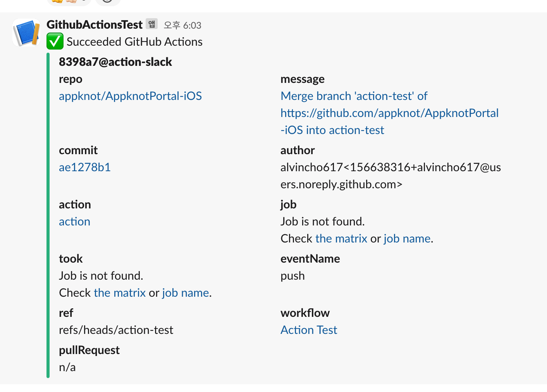Click 'Job is not found.' under job
This screenshot has width=547, height=392.
pyautogui.click(x=323, y=222)
